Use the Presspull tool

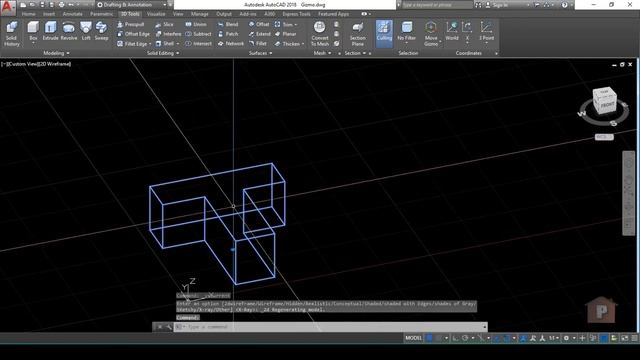pos(131,24)
